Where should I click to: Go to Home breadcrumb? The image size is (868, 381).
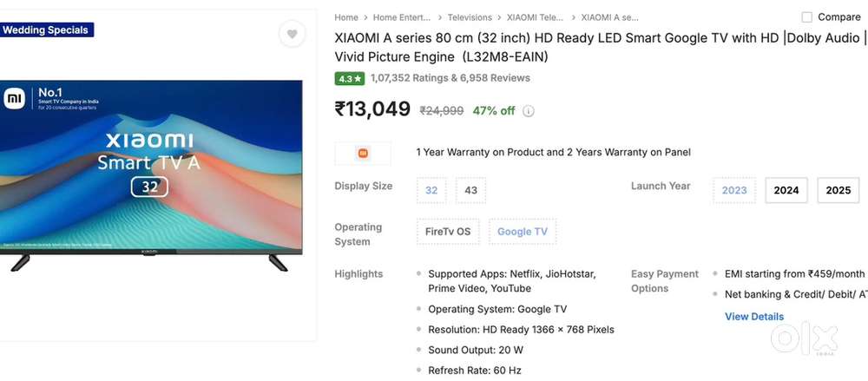coord(346,17)
